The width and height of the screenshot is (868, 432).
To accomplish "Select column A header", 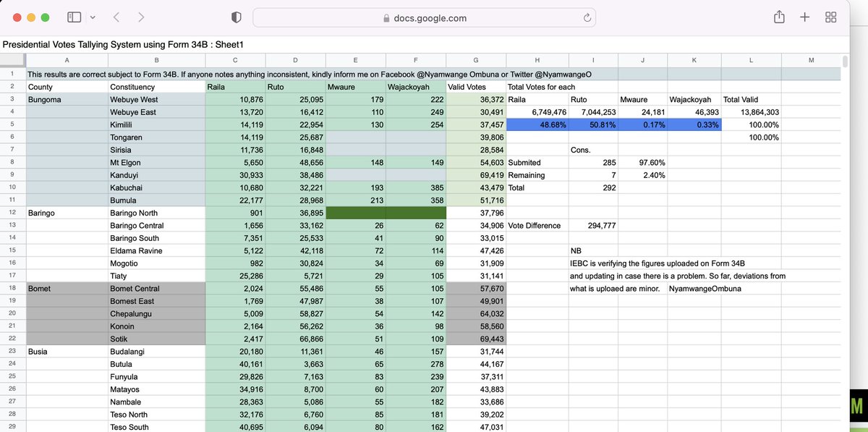I will click(x=67, y=60).
